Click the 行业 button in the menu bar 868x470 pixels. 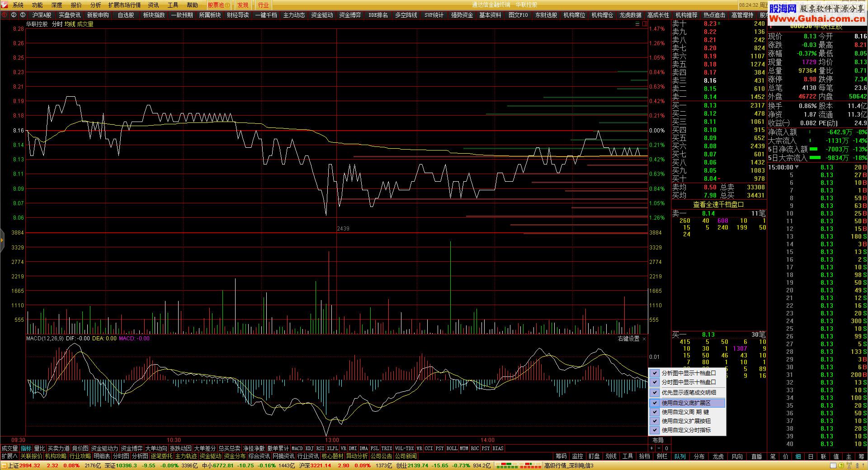click(263, 5)
